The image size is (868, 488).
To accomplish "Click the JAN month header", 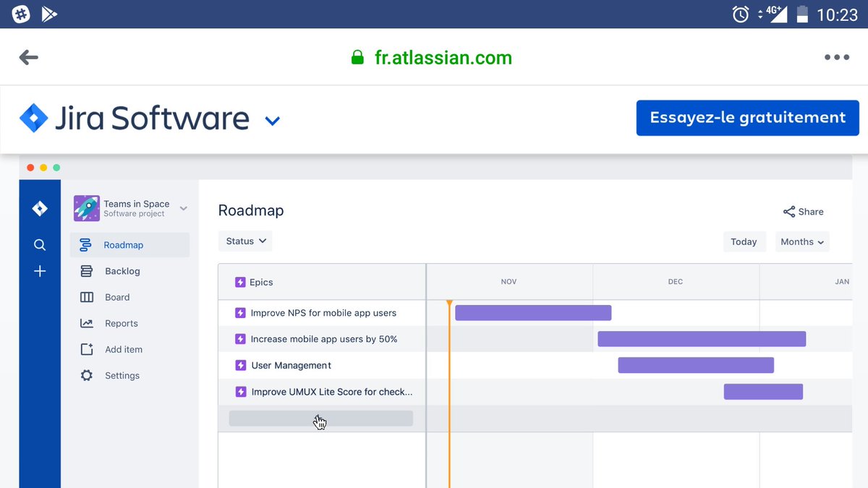I will click(842, 282).
